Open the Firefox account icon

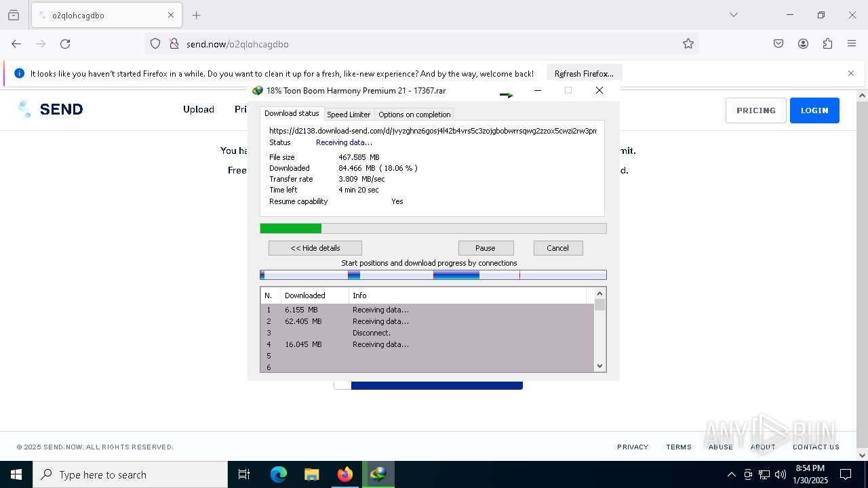(x=803, y=44)
